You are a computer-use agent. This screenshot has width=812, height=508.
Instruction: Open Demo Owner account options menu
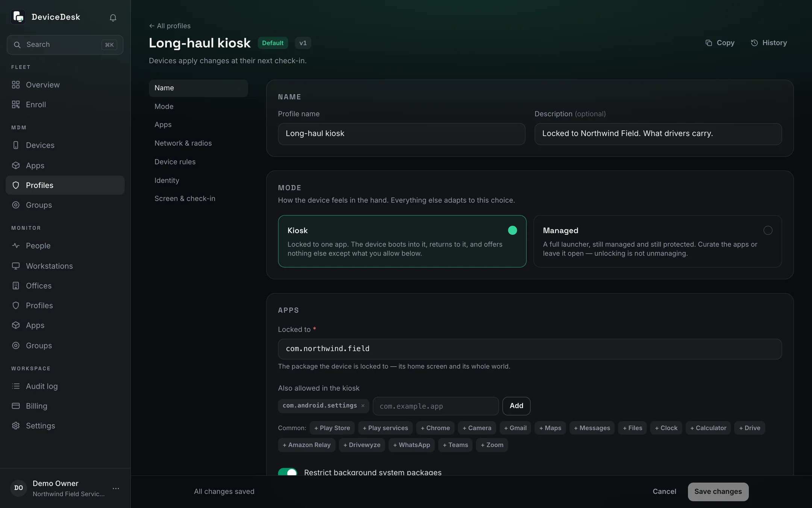pos(116,488)
